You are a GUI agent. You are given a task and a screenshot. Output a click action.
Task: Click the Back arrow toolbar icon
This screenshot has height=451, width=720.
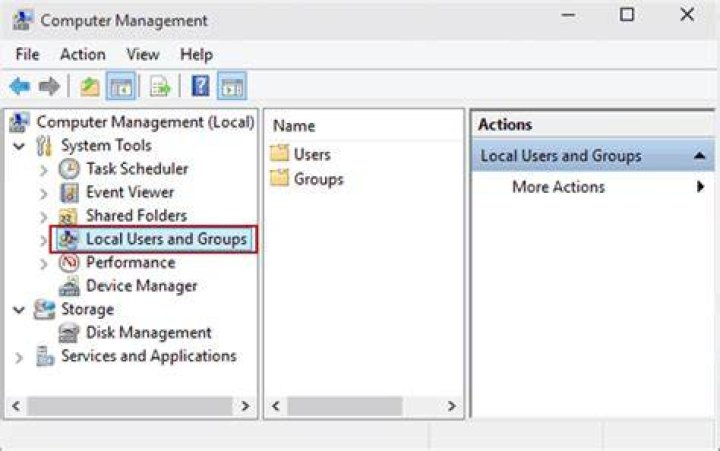20,86
